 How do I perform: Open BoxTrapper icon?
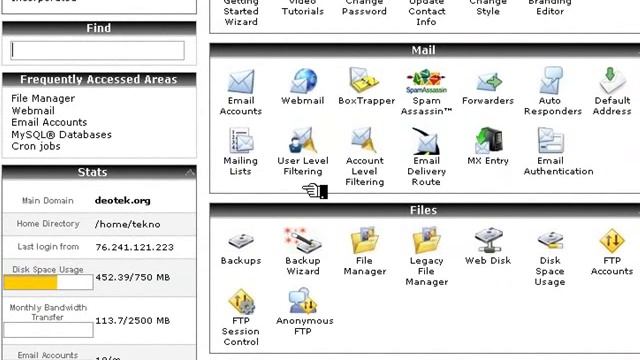(364, 80)
